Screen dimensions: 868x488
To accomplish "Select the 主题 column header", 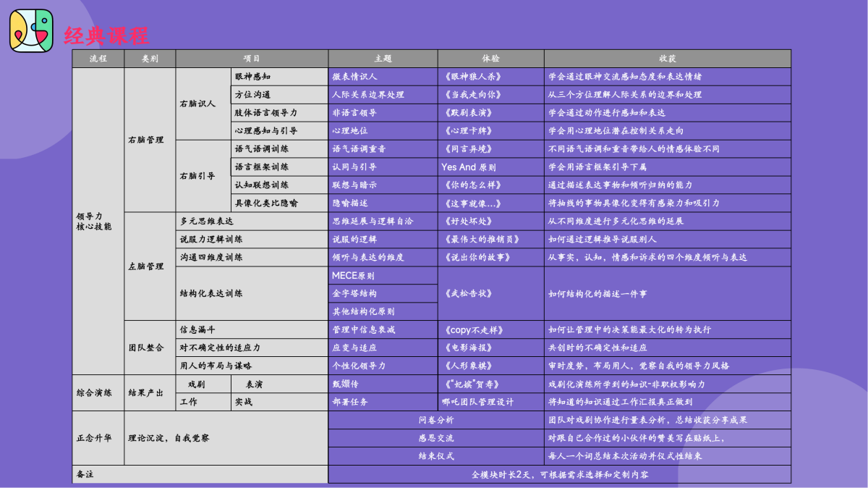I will pos(383,58).
